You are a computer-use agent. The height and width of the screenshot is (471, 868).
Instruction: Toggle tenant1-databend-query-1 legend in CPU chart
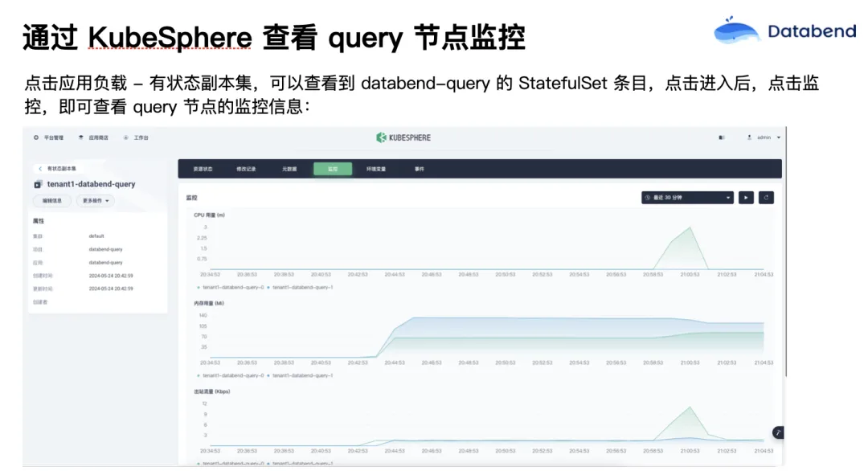300,287
